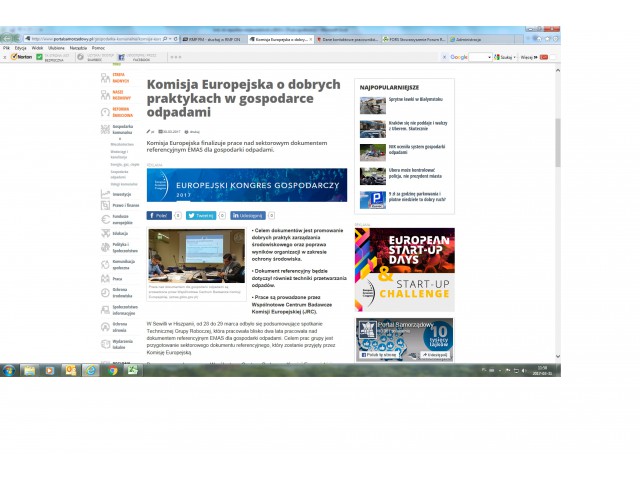Open the Praca sidebar category

105,279
